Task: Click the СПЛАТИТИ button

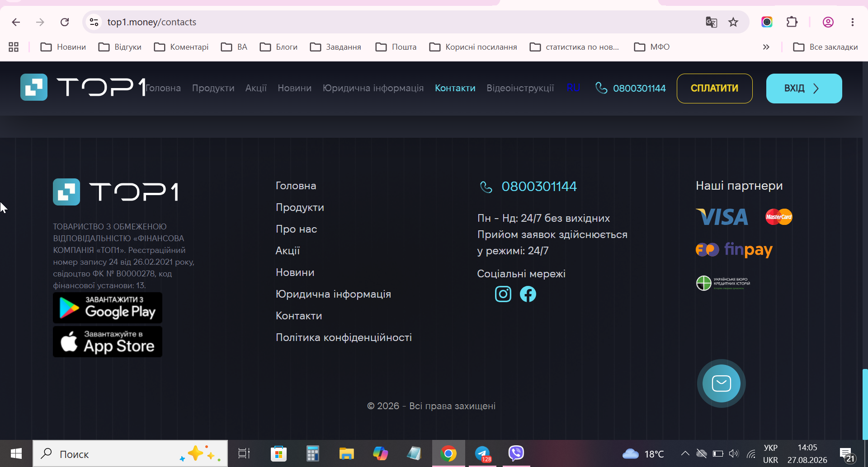Action: pyautogui.click(x=715, y=89)
